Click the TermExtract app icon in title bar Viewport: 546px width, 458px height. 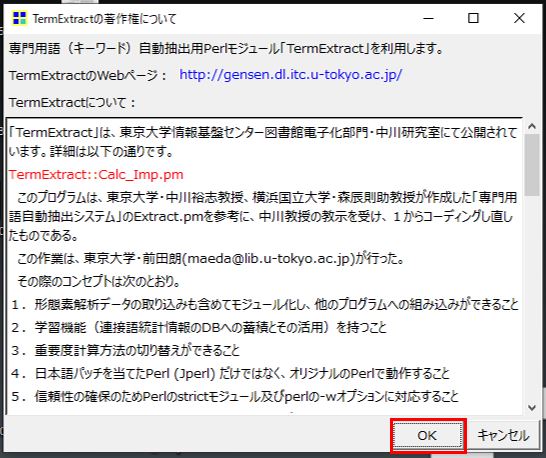click(x=19, y=18)
